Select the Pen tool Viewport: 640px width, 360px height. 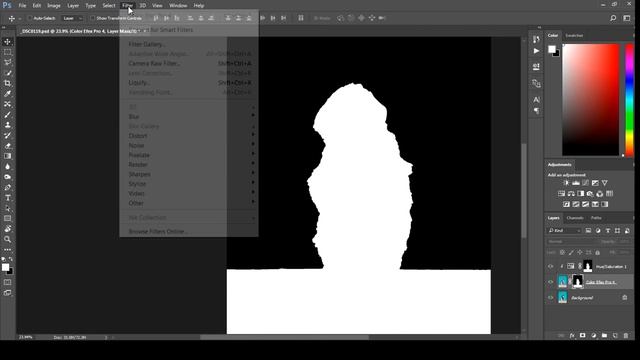coord(7,187)
